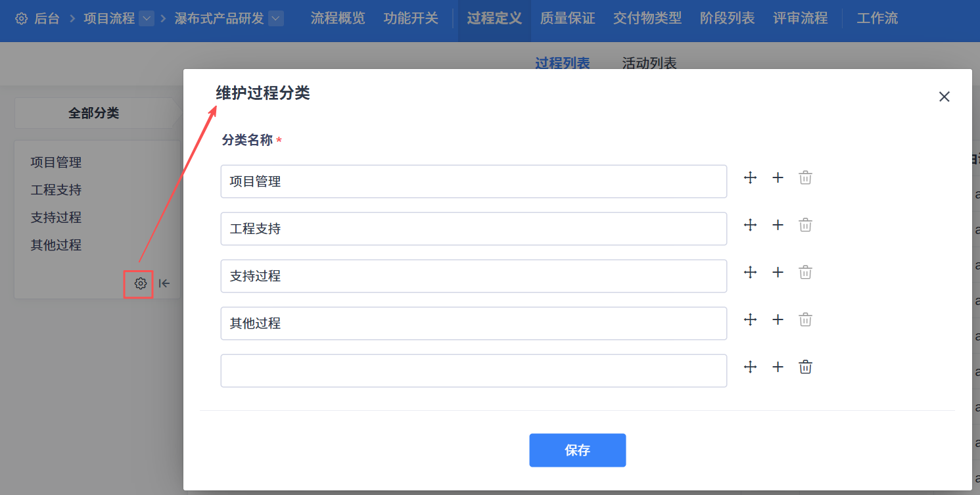This screenshot has height=495, width=980.
Task: Add a row after 工程支持 category
Action: coord(778,225)
